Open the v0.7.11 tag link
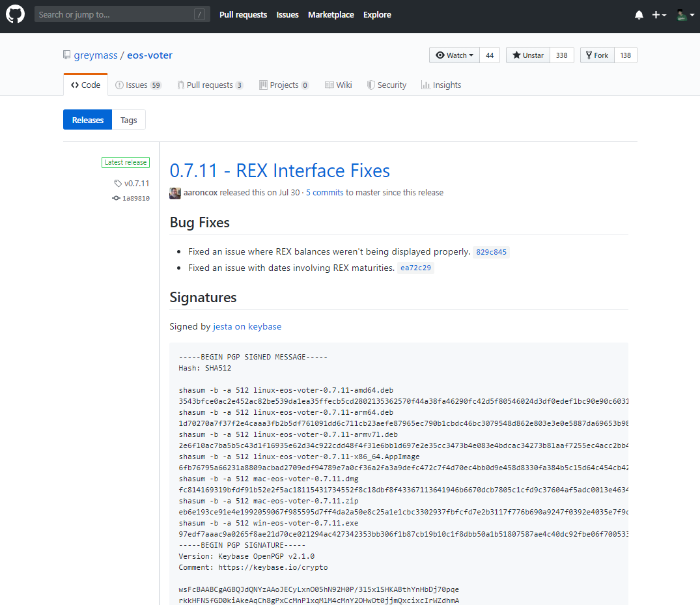700x605 pixels. tap(132, 184)
